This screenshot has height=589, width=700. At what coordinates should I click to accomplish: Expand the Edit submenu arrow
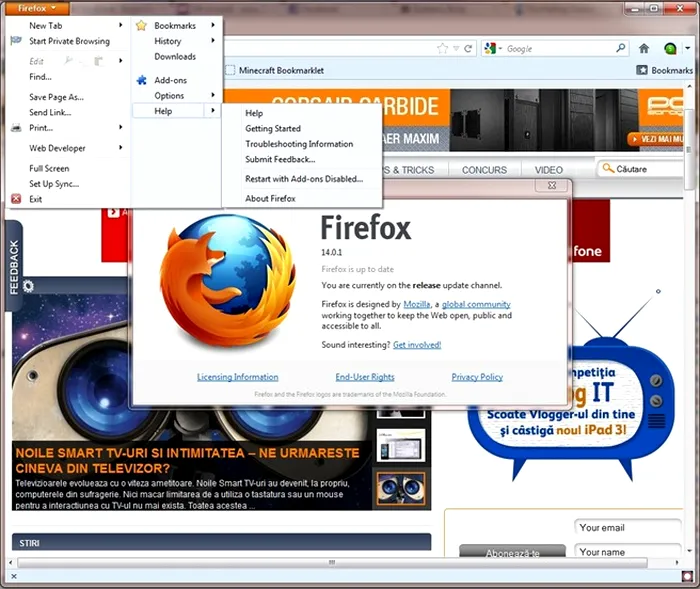coord(121,60)
